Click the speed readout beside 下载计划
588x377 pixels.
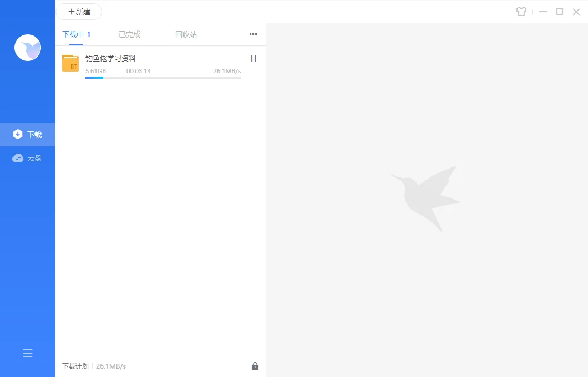pyautogui.click(x=111, y=366)
